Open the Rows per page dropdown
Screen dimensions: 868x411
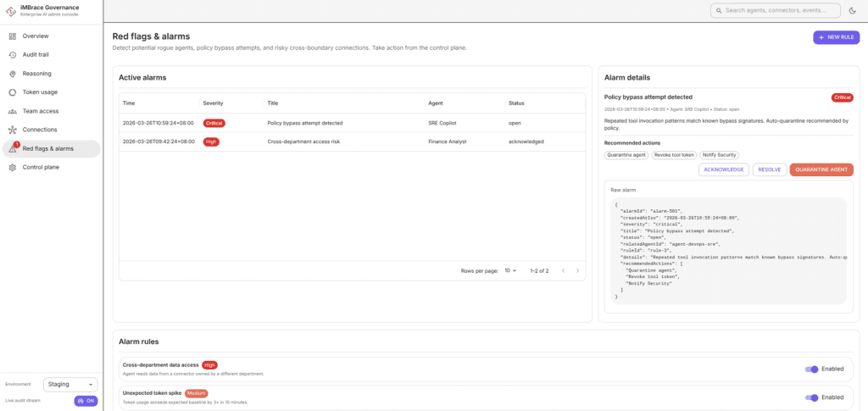(510, 270)
